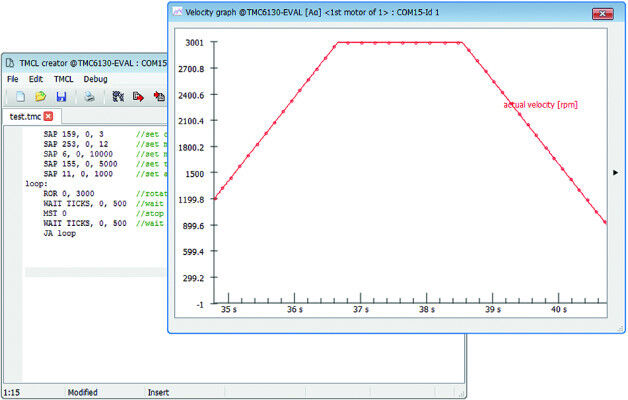
Task: Open a file with the folder icon
Action: pyautogui.click(x=40, y=96)
